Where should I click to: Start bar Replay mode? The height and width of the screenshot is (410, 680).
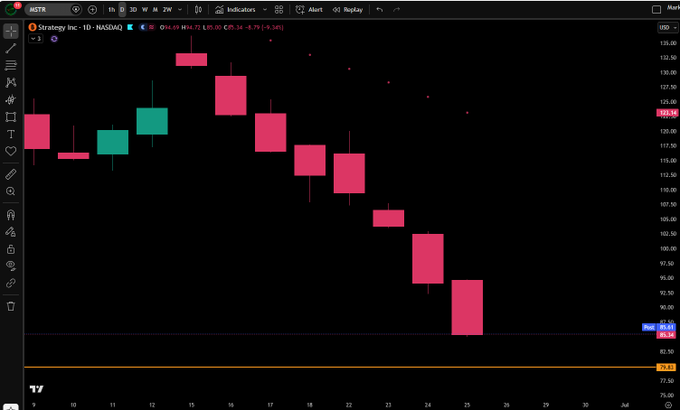(348, 10)
